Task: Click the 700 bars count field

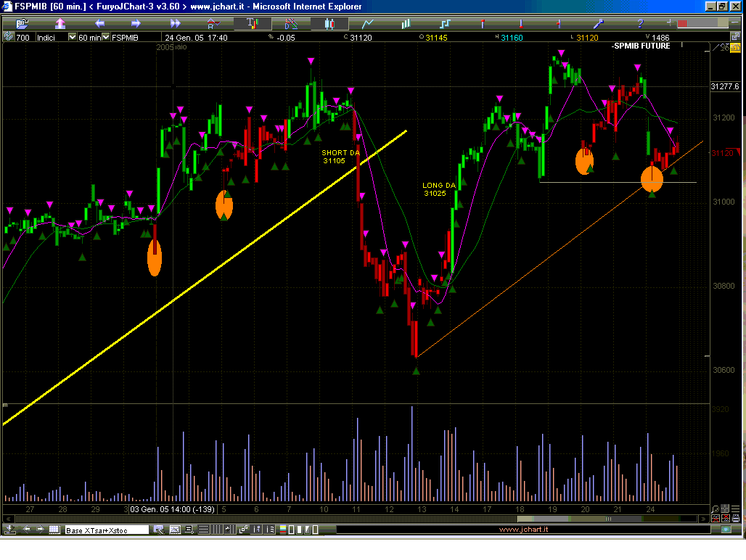Action: click(22, 37)
